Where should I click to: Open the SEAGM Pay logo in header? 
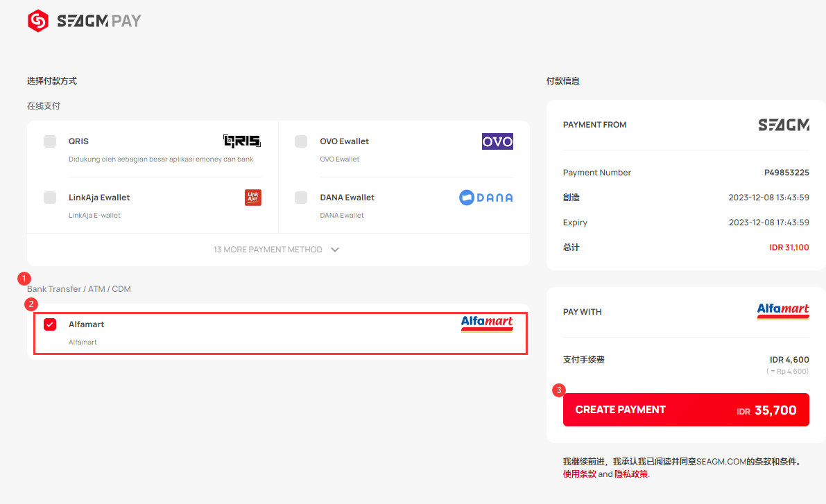click(x=85, y=21)
